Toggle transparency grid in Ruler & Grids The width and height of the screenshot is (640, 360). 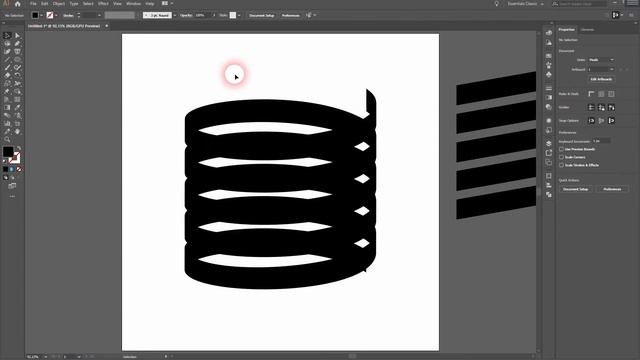coord(611,94)
